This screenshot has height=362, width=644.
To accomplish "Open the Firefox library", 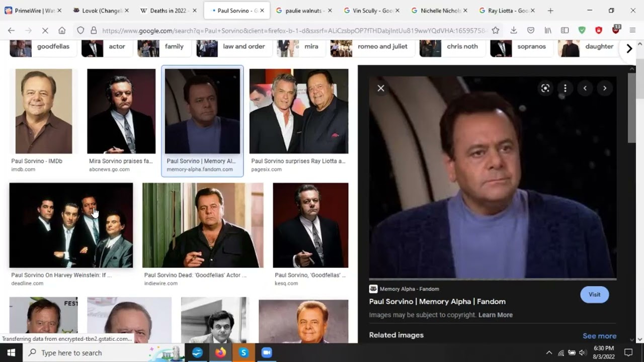I will coord(548,31).
